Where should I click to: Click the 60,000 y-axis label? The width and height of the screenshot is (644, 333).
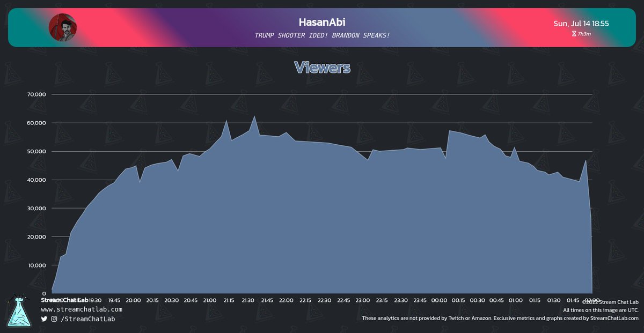[36, 123]
